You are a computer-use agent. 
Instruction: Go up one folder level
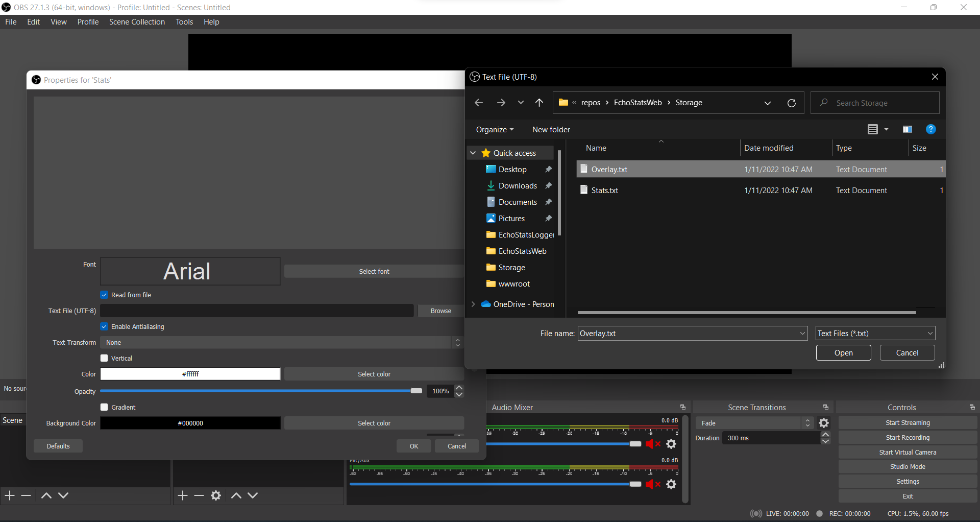tap(539, 103)
